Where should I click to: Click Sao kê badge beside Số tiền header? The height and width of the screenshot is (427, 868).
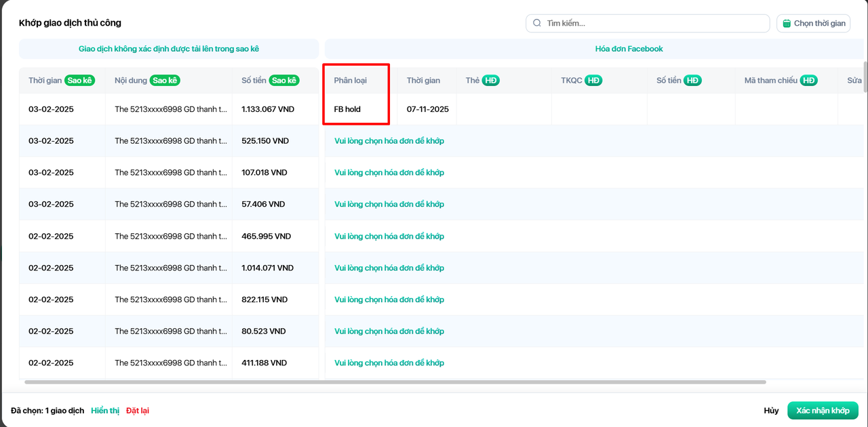click(284, 80)
